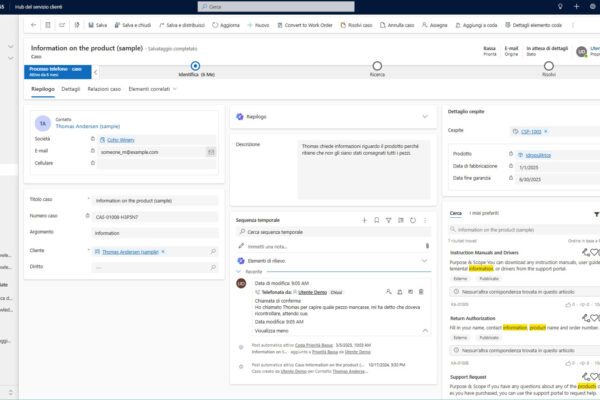This screenshot has width=600, height=400.
Task: Click the global Cerca search box
Action: [276, 7]
